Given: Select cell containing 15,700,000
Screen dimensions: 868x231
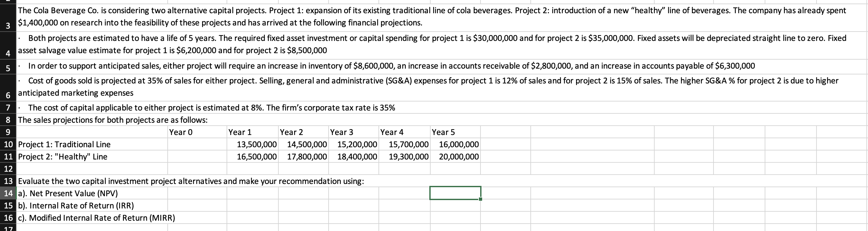Looking at the screenshot, I should (x=404, y=144).
